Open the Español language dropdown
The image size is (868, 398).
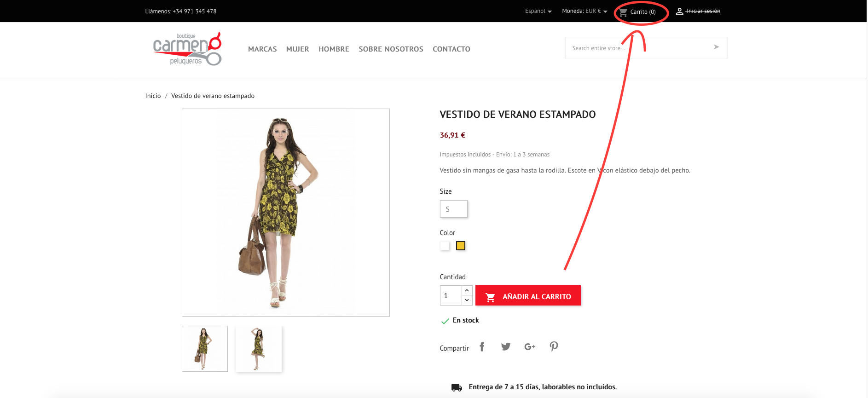tap(538, 11)
